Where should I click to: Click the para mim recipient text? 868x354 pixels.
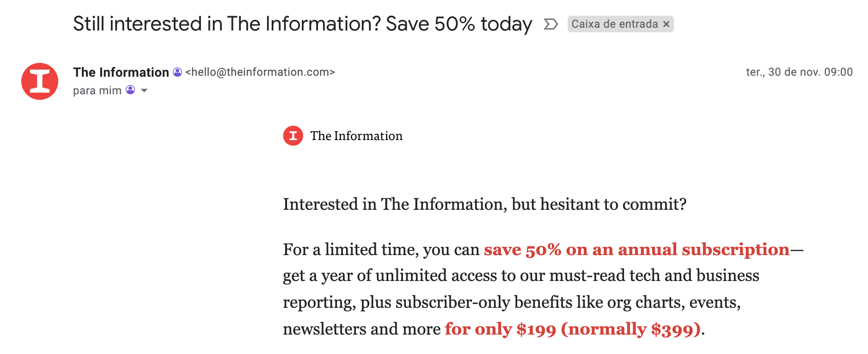(x=97, y=91)
